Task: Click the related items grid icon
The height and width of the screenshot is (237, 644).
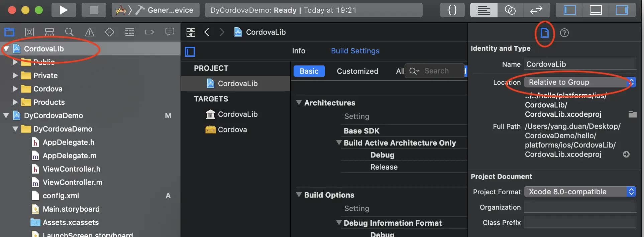Action: pos(191,32)
